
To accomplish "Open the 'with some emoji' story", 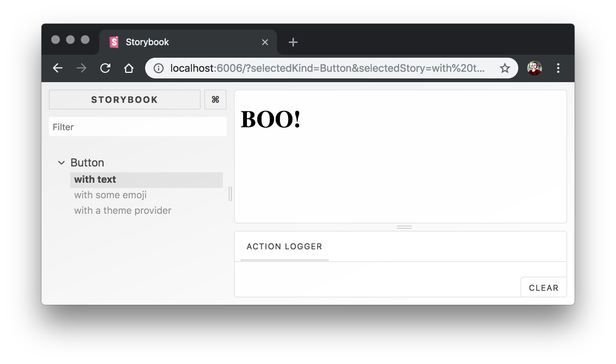I will click(110, 195).
